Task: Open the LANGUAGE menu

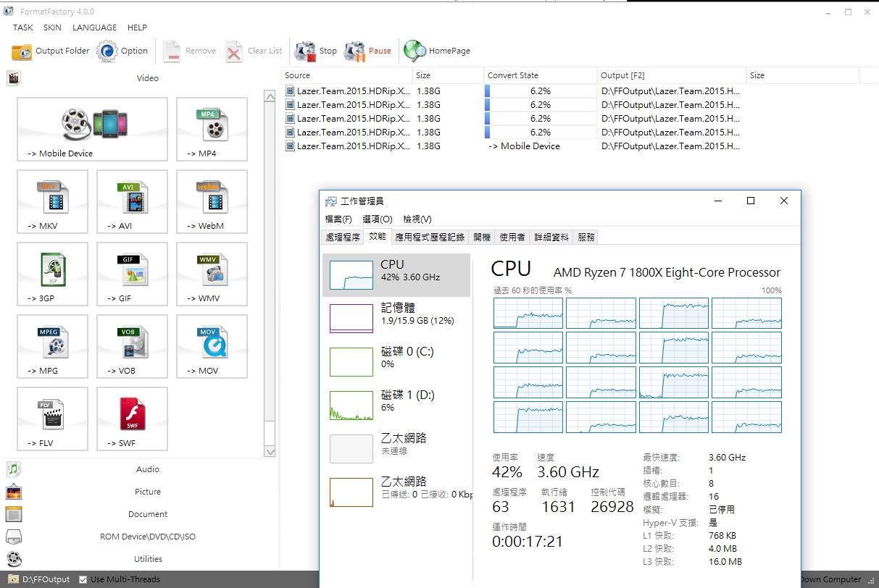Action: [x=94, y=28]
